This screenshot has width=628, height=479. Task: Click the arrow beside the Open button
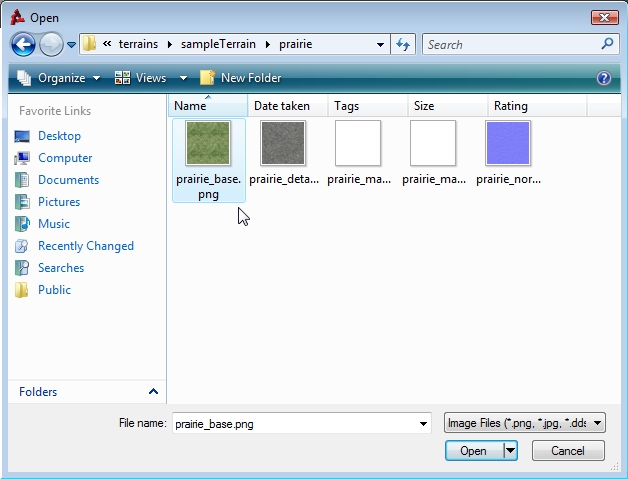click(x=511, y=451)
